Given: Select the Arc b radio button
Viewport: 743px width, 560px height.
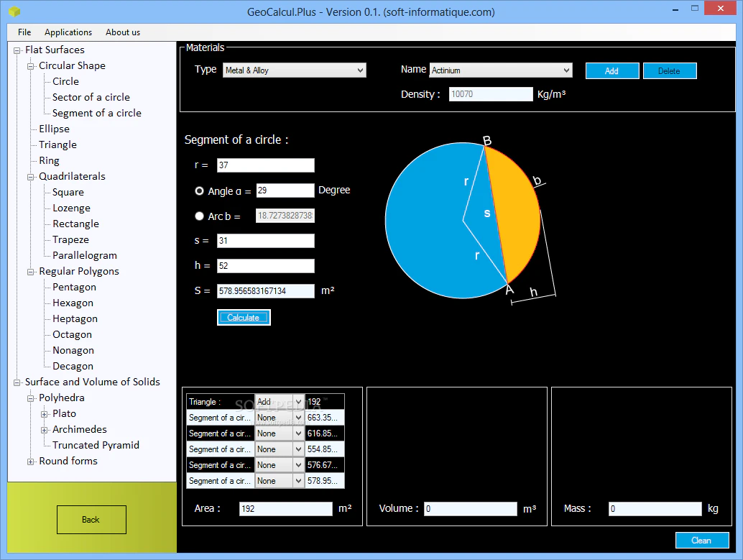Looking at the screenshot, I should 200,216.
